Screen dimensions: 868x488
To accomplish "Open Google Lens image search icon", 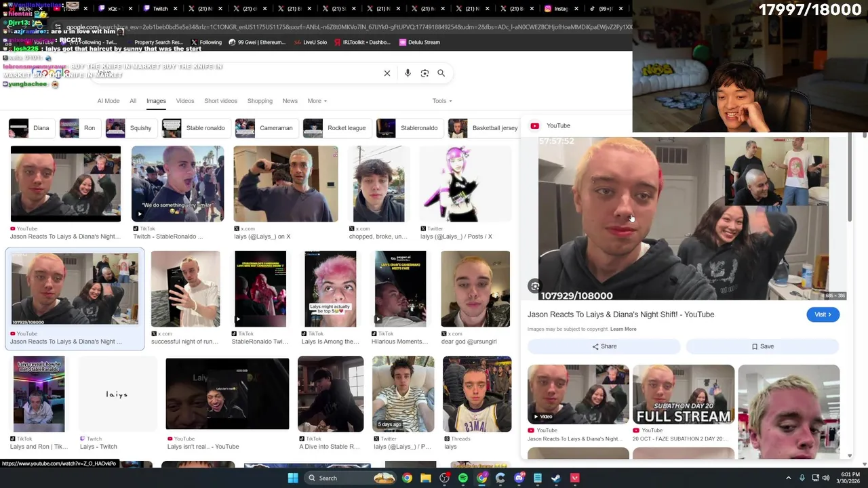I will (425, 73).
